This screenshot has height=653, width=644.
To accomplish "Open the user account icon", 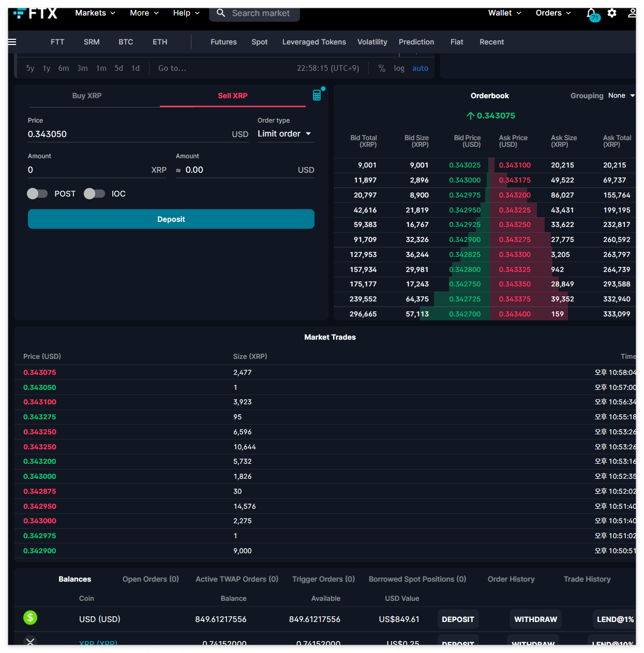I will (x=632, y=13).
